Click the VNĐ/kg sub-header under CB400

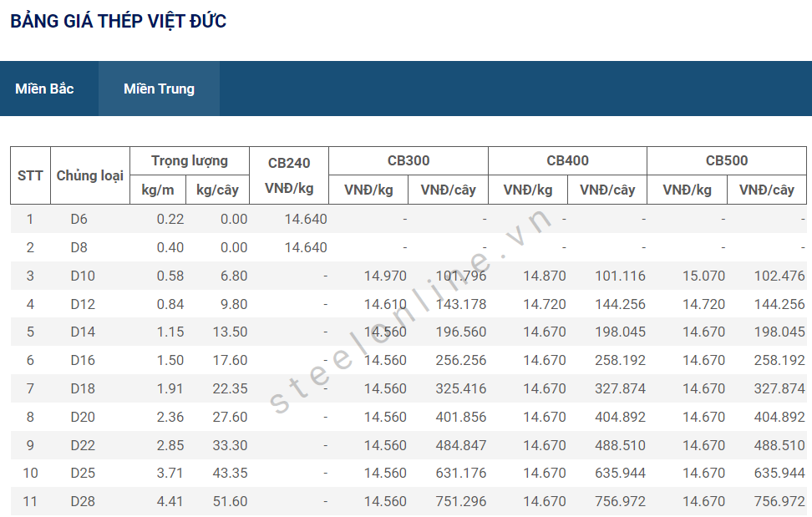pyautogui.click(x=528, y=190)
